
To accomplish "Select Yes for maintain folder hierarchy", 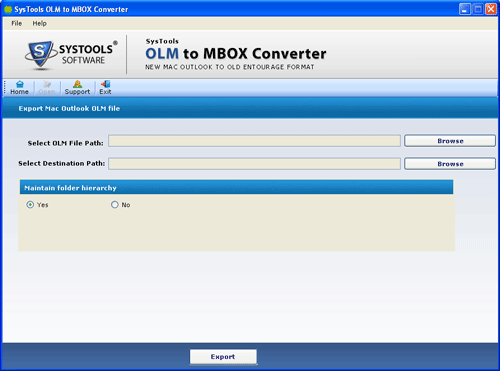I will 30,205.
